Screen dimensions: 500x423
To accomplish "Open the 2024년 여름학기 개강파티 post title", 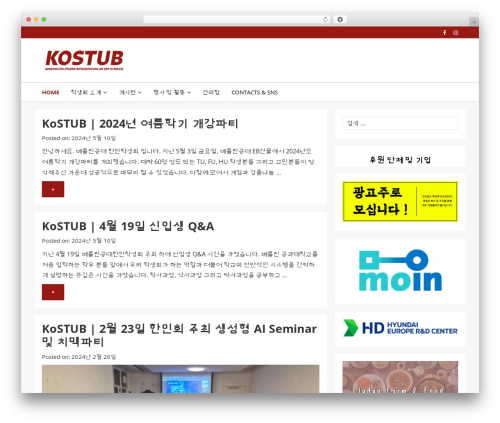I will pos(140,124).
